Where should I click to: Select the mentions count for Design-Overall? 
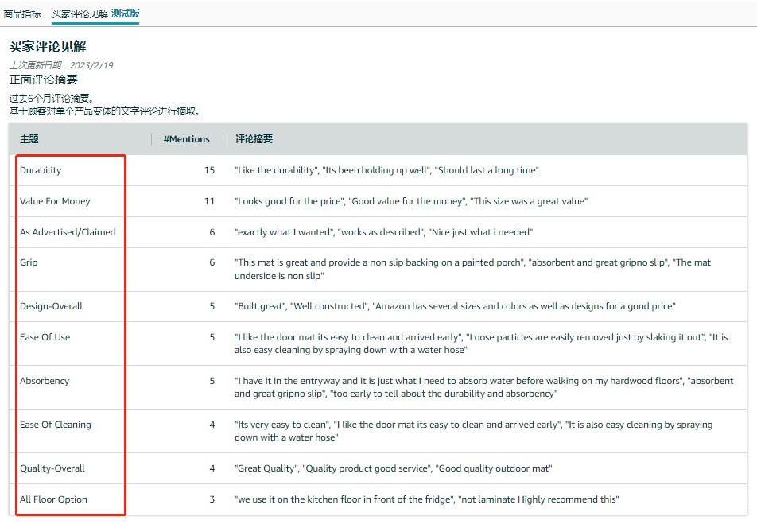coord(212,306)
